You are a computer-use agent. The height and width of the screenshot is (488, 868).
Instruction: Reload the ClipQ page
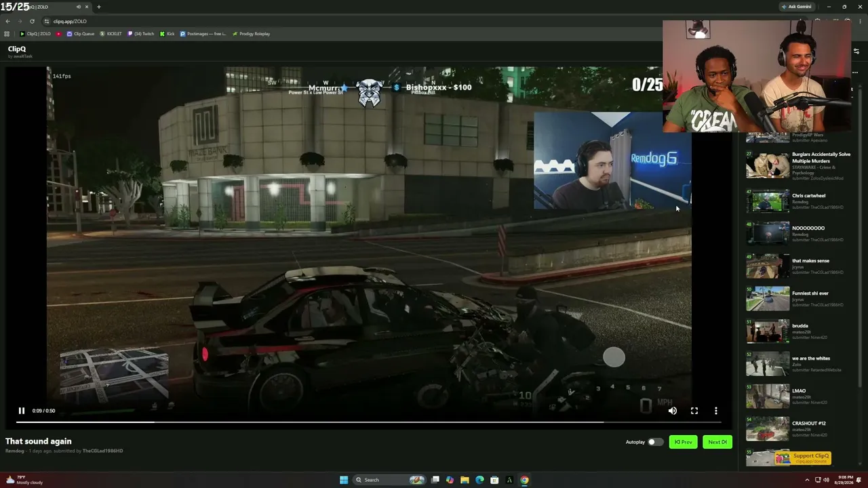coord(32,21)
